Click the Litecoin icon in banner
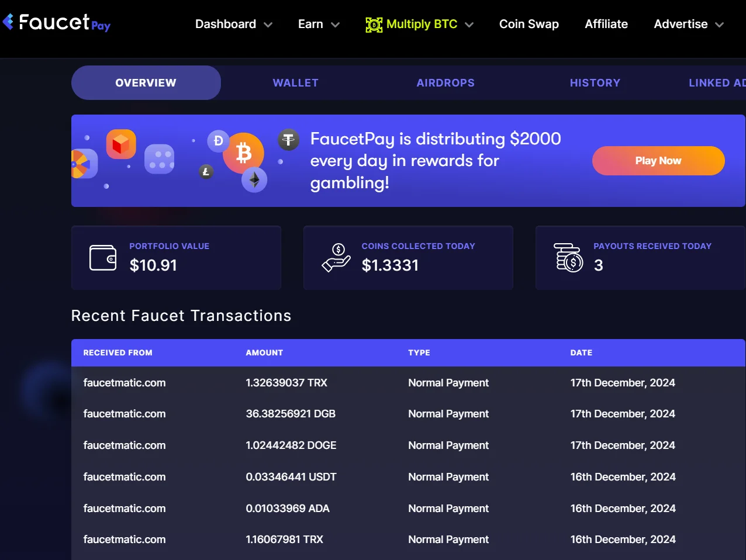Screen dimensions: 746x560 (x=206, y=172)
